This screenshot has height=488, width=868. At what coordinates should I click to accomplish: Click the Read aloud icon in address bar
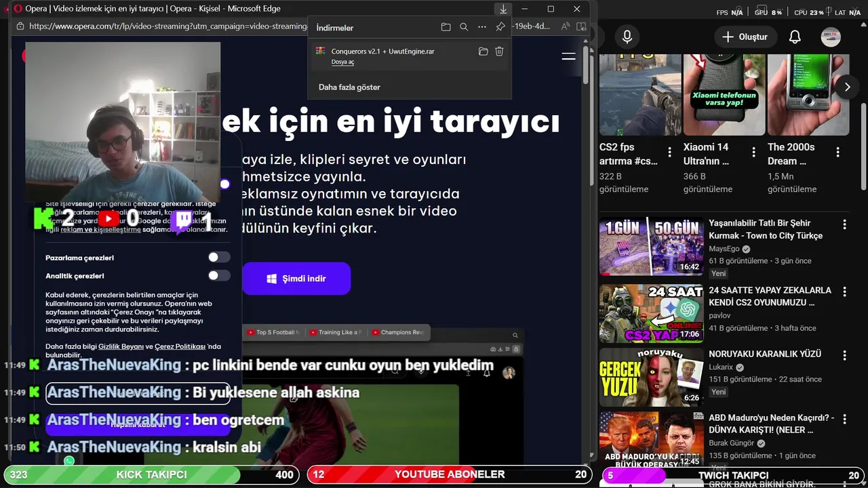coord(566,26)
